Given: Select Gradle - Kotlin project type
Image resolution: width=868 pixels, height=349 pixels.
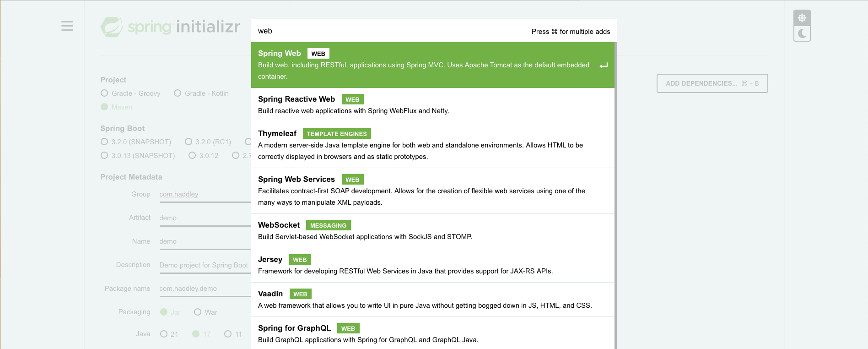Looking at the screenshot, I should pyautogui.click(x=178, y=93).
